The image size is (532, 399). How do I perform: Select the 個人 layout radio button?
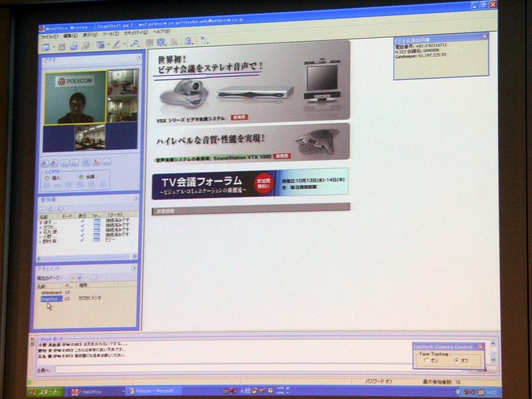pos(47,178)
